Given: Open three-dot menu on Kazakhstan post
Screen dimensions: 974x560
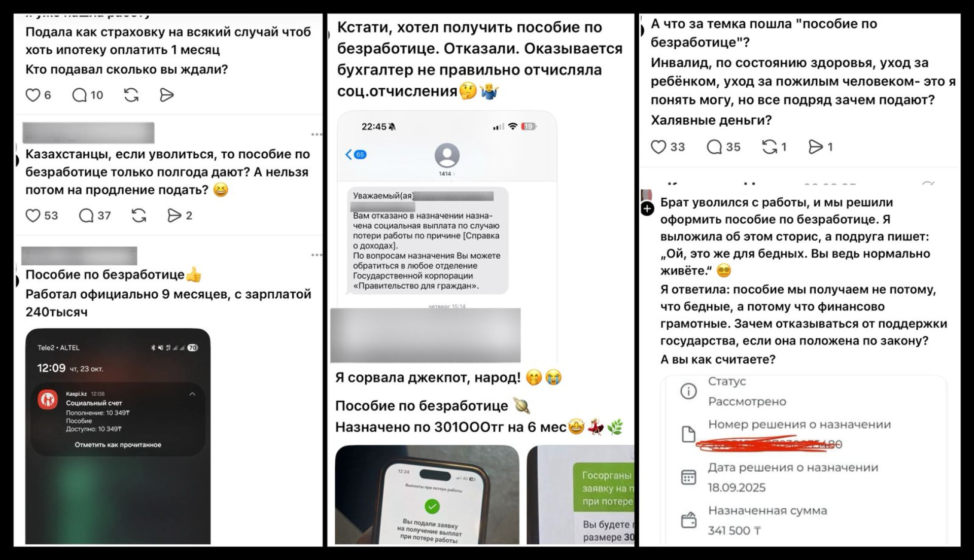Looking at the screenshot, I should coord(317,134).
